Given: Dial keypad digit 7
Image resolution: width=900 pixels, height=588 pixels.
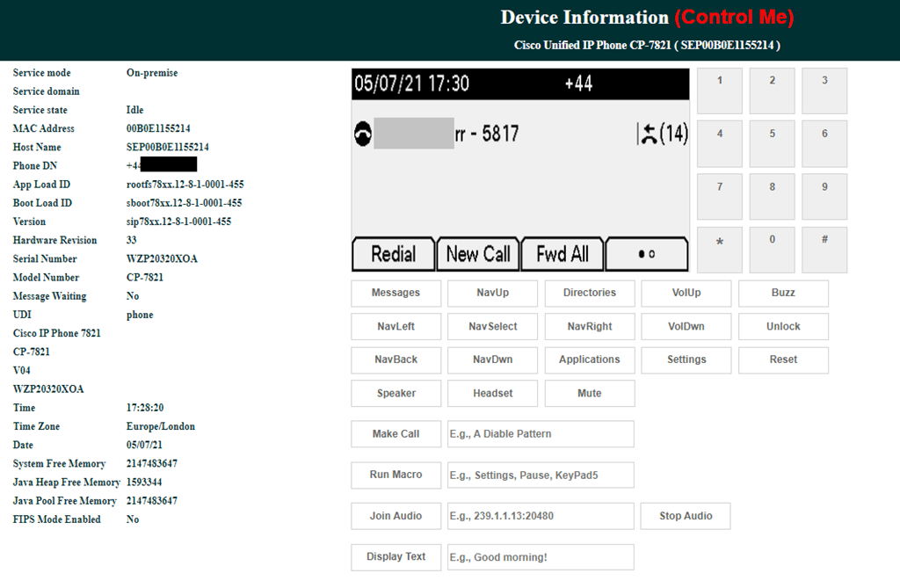Looking at the screenshot, I should coord(720,196).
